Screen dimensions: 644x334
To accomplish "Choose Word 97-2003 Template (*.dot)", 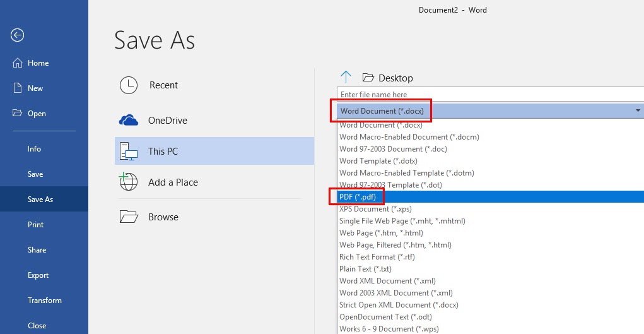I will point(490,185).
